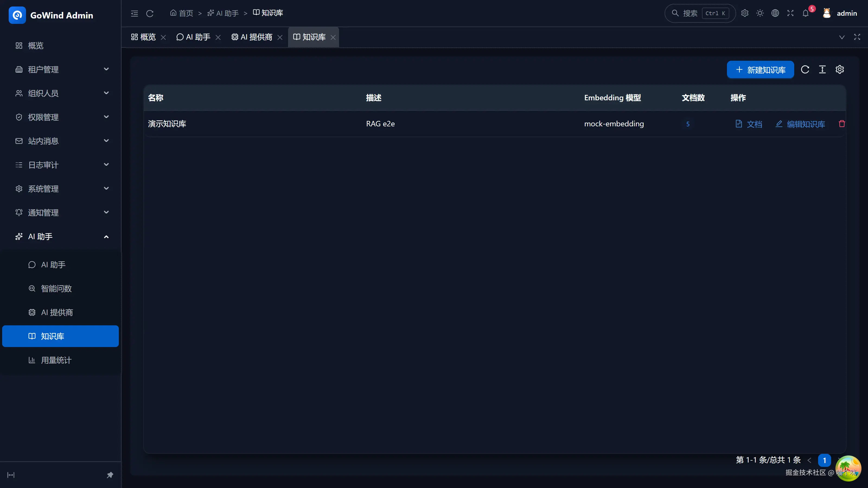Click the sidebar collapse icon at bottom-left

coord(11,475)
